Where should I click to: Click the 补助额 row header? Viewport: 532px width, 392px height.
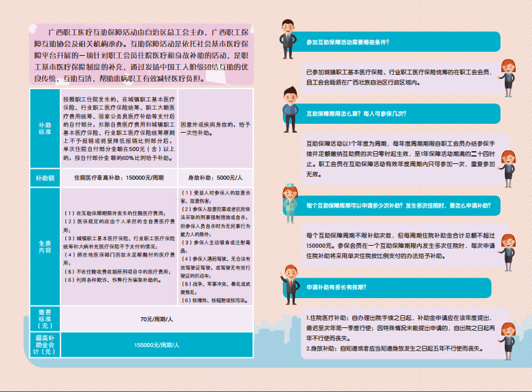coord(45,178)
